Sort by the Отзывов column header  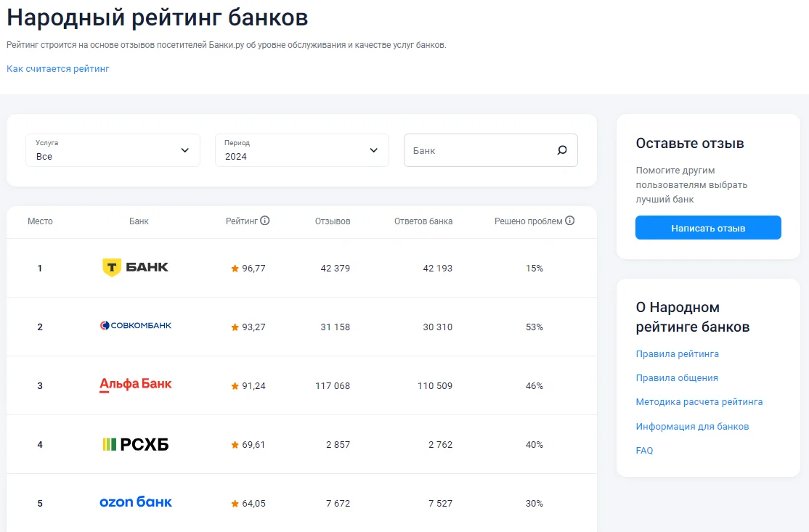click(x=333, y=221)
